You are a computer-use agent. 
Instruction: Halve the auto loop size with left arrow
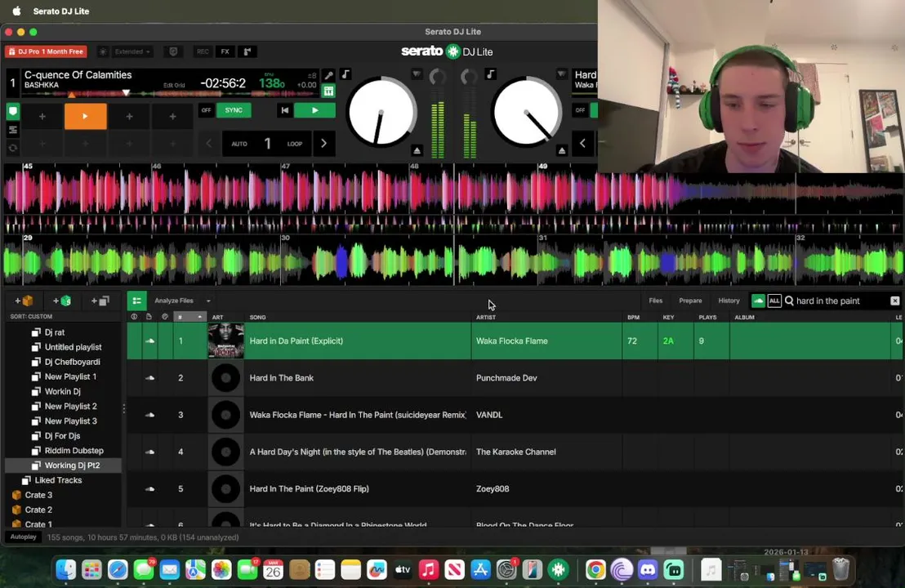[209, 143]
